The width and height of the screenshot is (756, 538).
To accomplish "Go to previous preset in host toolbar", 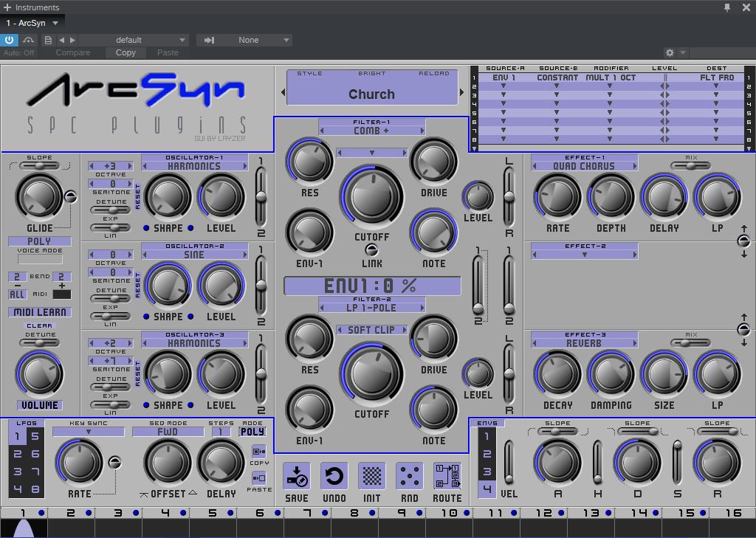I will (x=62, y=40).
